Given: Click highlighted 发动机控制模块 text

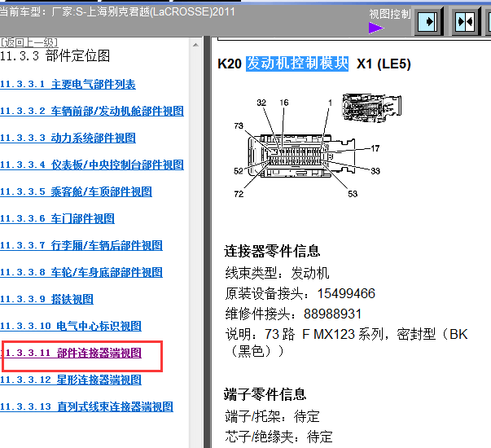Looking at the screenshot, I should pyautogui.click(x=297, y=64).
